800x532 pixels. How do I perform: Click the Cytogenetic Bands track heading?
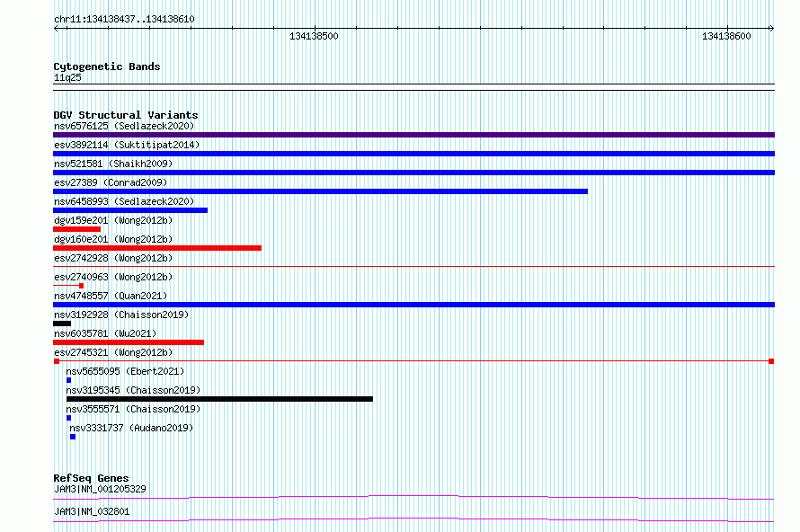[107, 66]
